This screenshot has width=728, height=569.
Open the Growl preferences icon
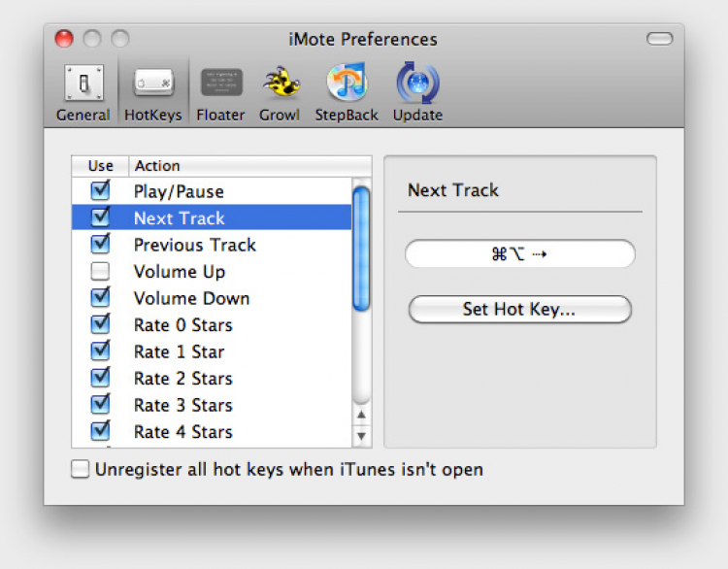coord(280,85)
